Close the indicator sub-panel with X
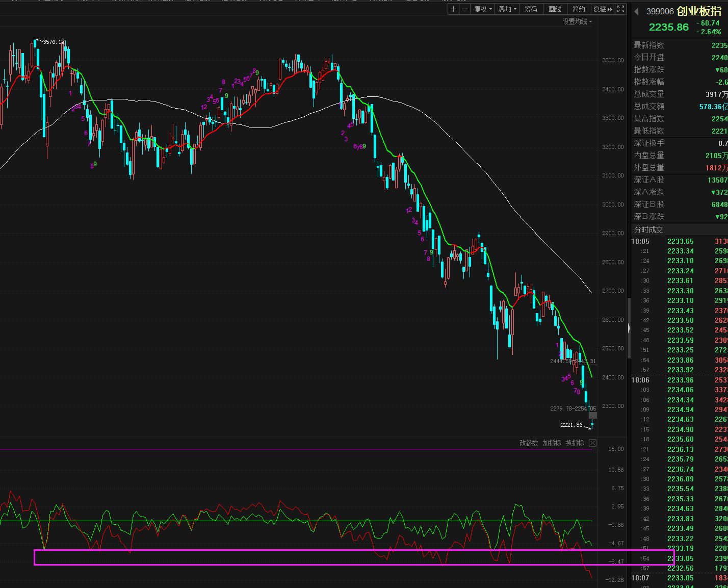Screen dimensions: 728x588 [x=592, y=443]
